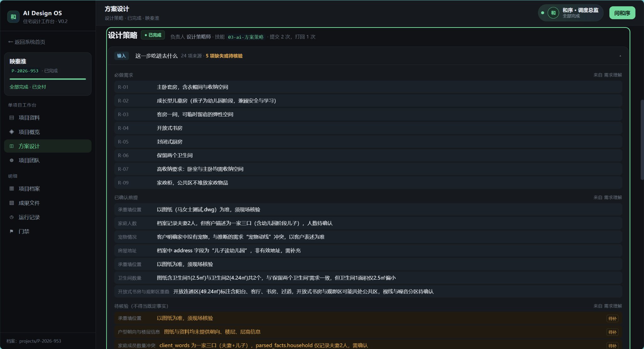Open the 项目资料 menu item
Viewport: 644px width, 349px height.
tap(48, 118)
